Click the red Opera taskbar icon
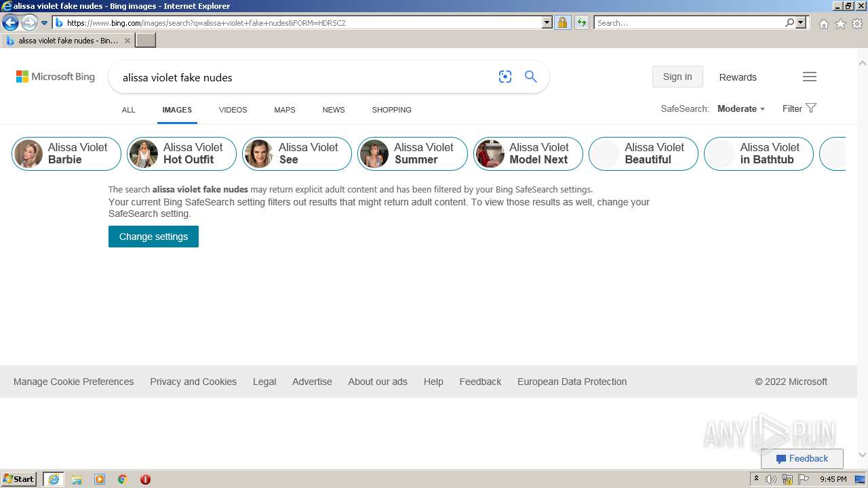Screen dimensions: 868x488 (x=145, y=479)
